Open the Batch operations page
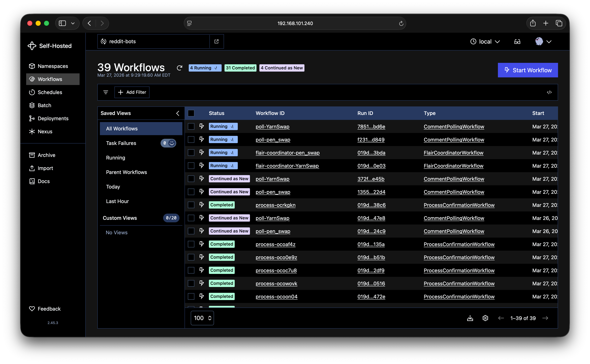The height and width of the screenshot is (364, 590). point(44,105)
